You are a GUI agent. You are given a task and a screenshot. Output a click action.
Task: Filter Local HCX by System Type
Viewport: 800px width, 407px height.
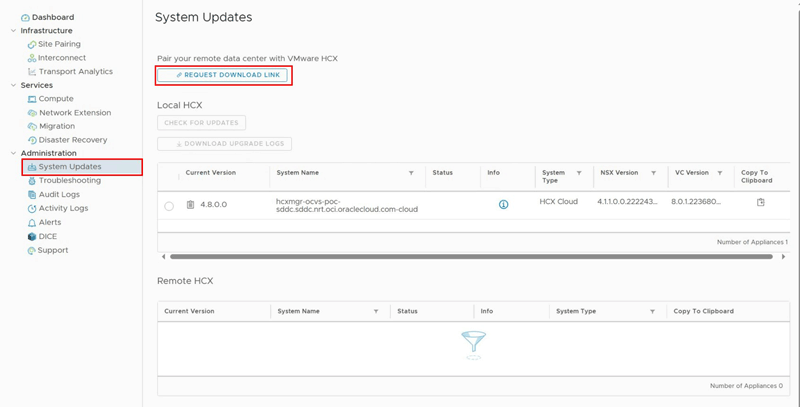tap(579, 173)
